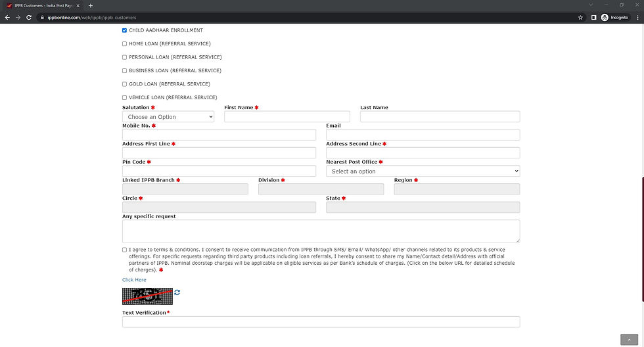Click the browser forward arrow
The width and height of the screenshot is (644, 347).
pos(18,18)
